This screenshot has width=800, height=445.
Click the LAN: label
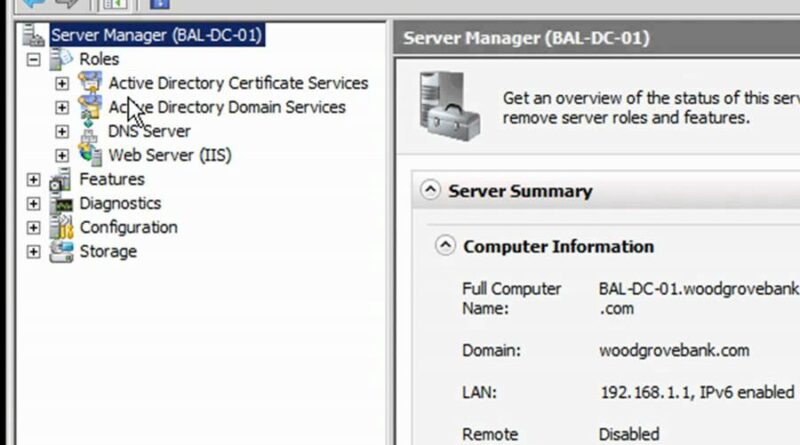479,392
